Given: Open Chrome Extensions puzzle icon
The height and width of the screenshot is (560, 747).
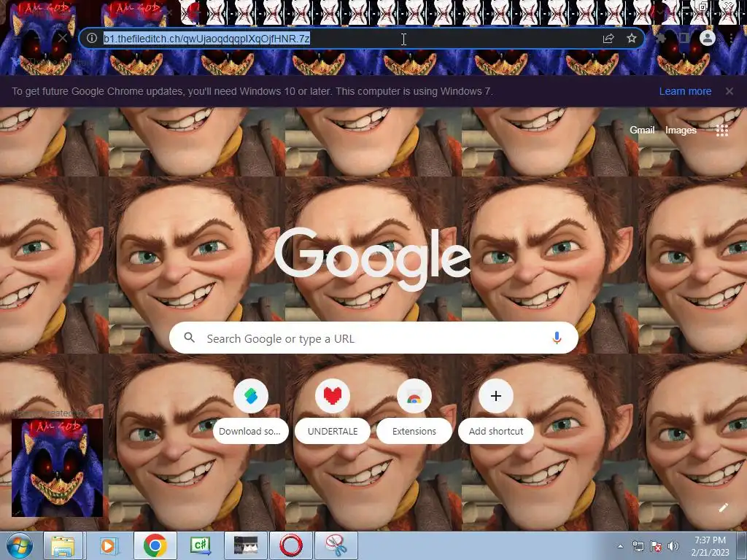Looking at the screenshot, I should pos(661,38).
